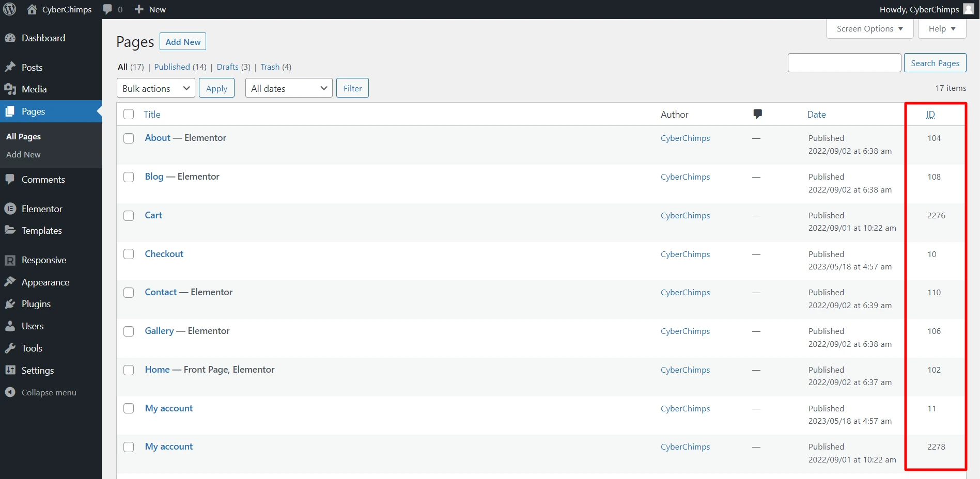Open the Home — Front Page title link

158,370
